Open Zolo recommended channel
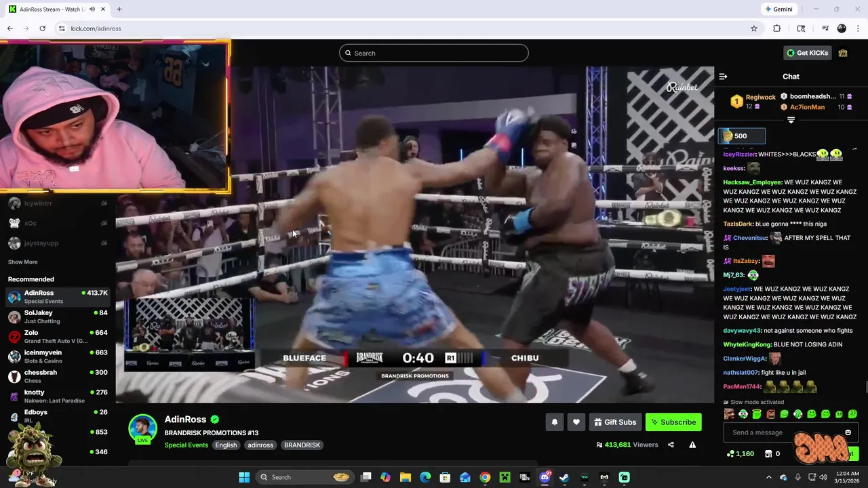868x488 pixels. pyautogui.click(x=58, y=336)
